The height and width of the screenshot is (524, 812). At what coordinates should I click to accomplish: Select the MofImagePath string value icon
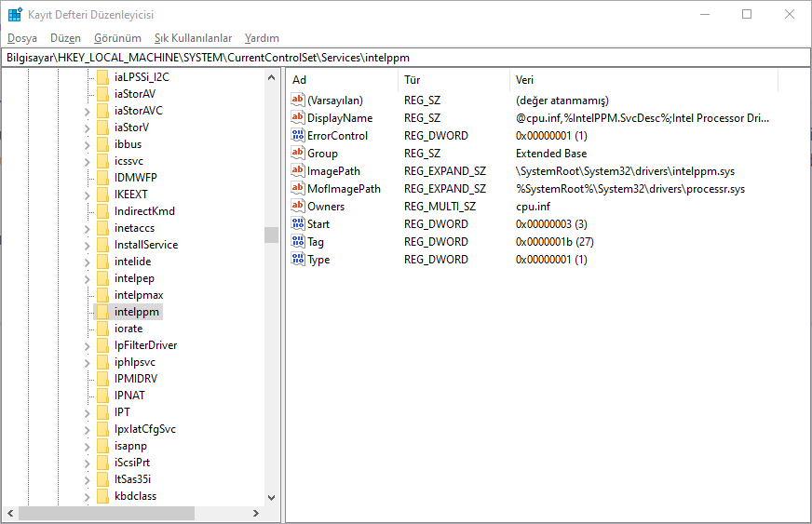point(298,188)
